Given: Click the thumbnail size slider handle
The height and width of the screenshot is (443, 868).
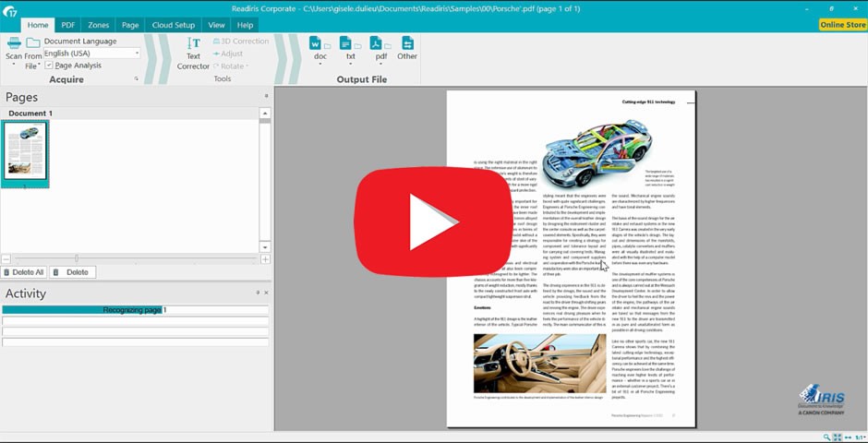Looking at the screenshot, I should point(77,258).
